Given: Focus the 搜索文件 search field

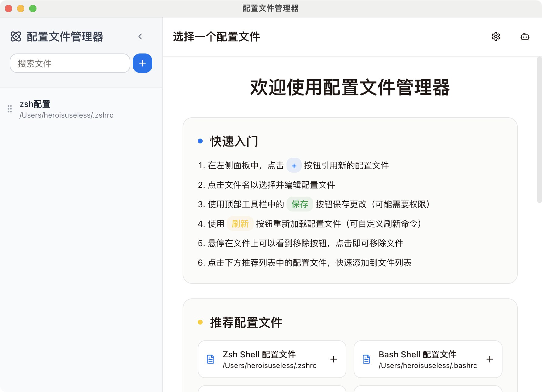Looking at the screenshot, I should point(70,63).
